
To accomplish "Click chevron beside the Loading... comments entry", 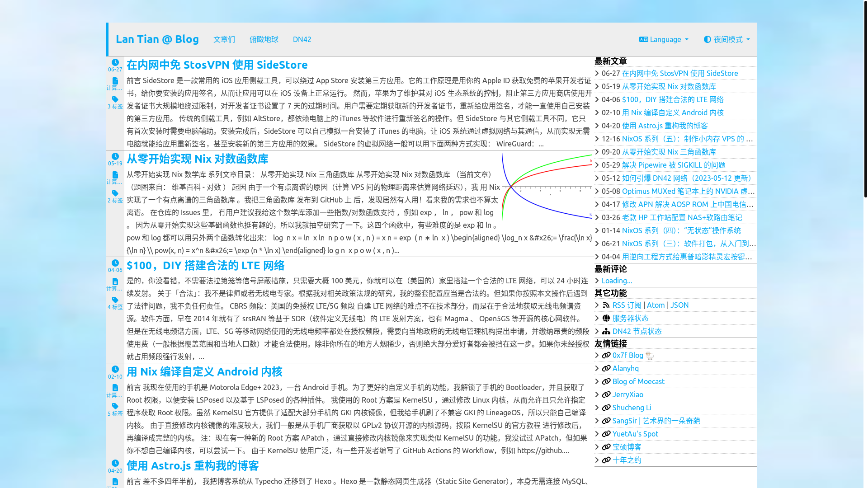I will (597, 281).
